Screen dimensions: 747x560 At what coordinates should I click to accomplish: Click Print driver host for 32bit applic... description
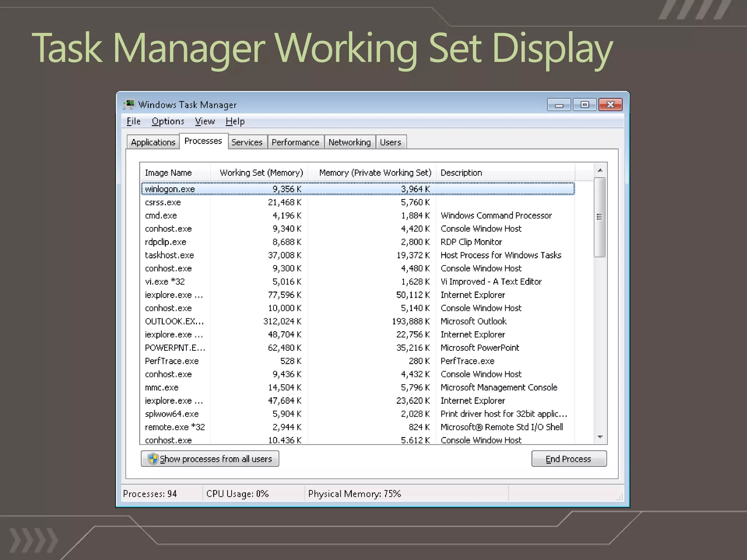pyautogui.click(x=504, y=414)
